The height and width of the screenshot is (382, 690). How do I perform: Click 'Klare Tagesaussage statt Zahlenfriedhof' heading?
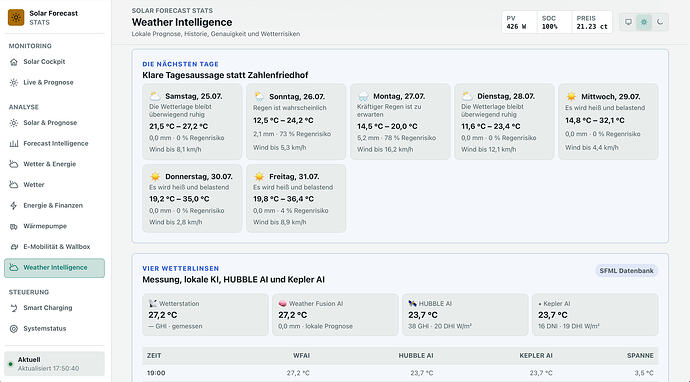(225, 75)
